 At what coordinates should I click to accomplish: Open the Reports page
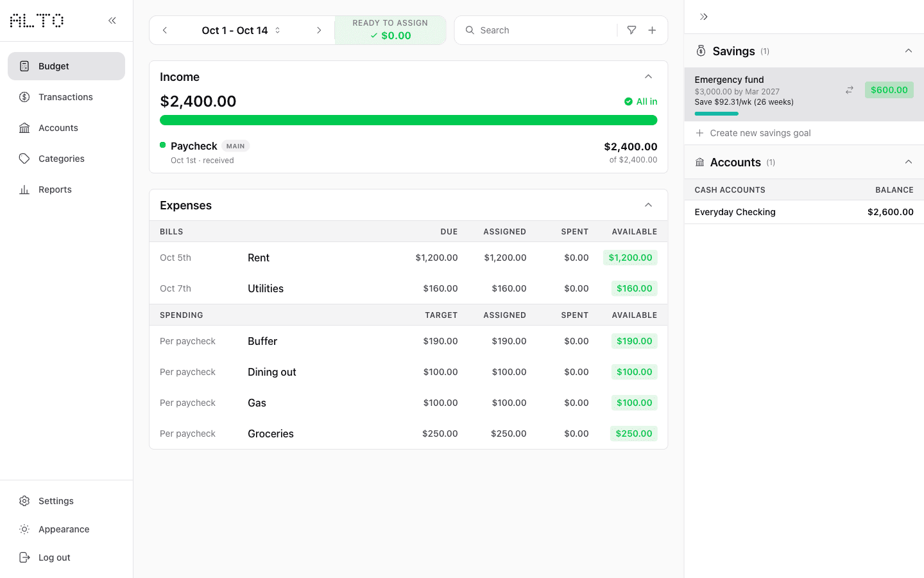(66, 189)
